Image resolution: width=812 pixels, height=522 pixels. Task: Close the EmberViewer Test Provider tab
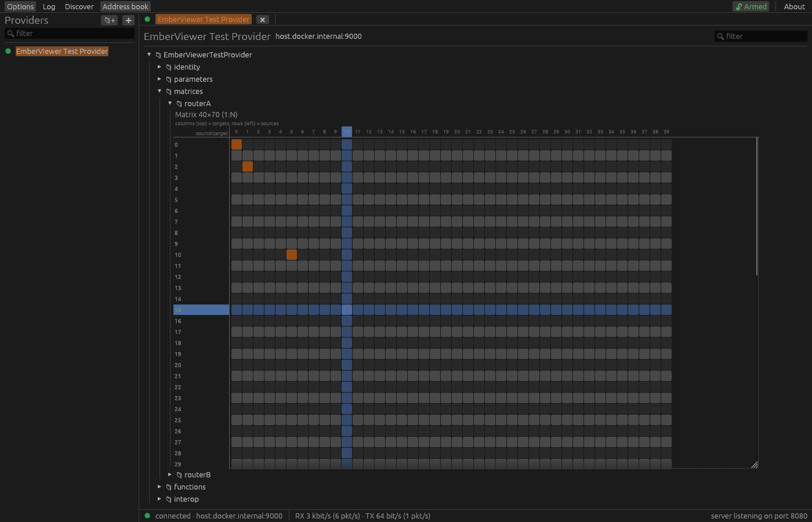click(263, 20)
